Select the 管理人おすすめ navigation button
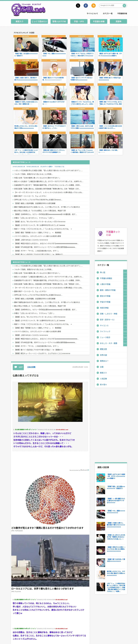 pyautogui.click(x=59, y=21)
